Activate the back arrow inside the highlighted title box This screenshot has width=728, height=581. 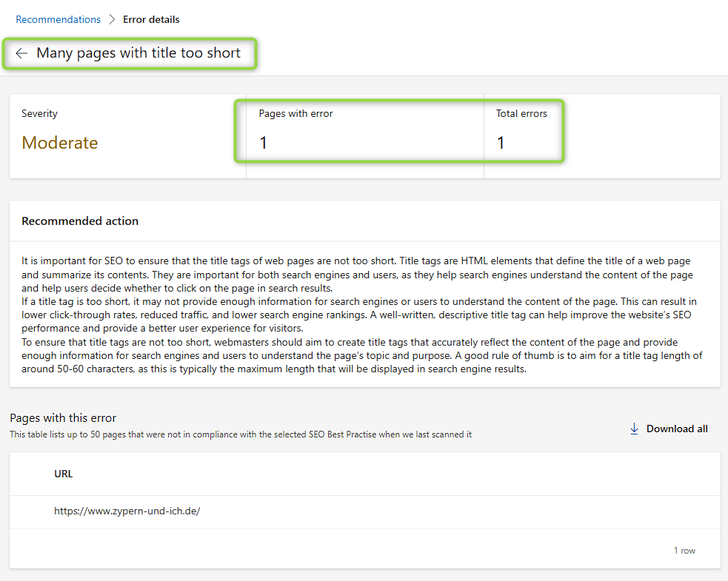[x=21, y=53]
